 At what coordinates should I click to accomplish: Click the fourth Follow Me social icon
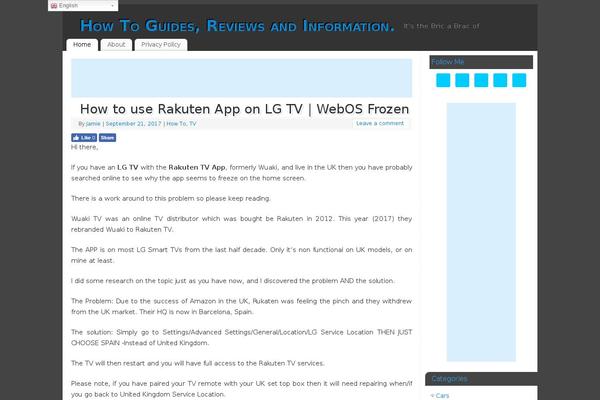pyautogui.click(x=500, y=80)
